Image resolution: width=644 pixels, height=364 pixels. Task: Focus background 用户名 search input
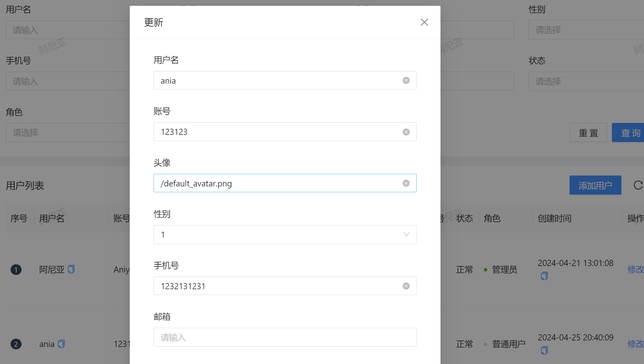click(68, 30)
